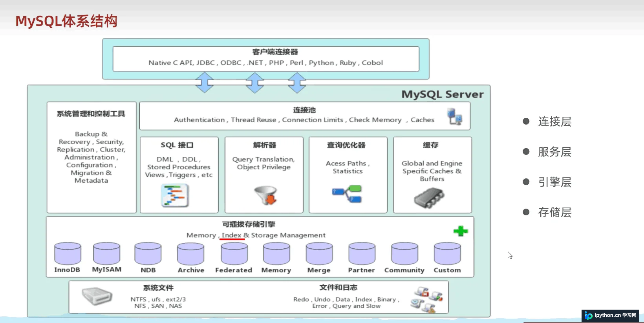Click the 客户端连接器 heading
644x323 pixels.
275,52
